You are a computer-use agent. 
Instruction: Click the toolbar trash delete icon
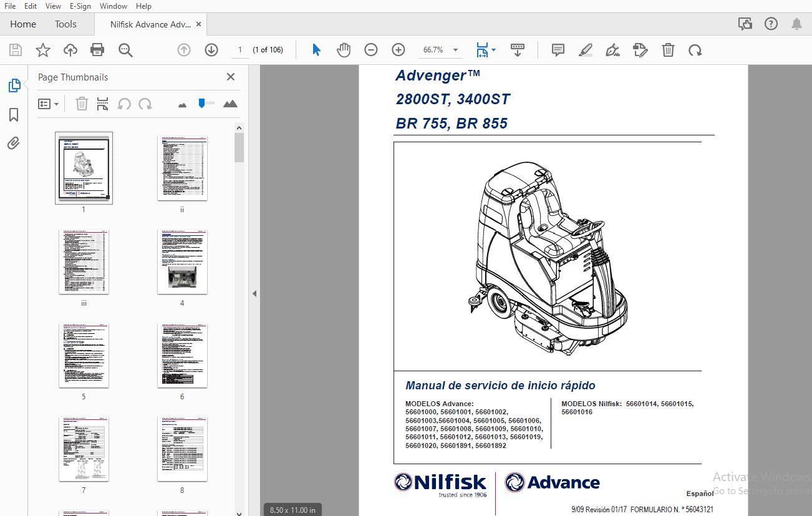[668, 50]
